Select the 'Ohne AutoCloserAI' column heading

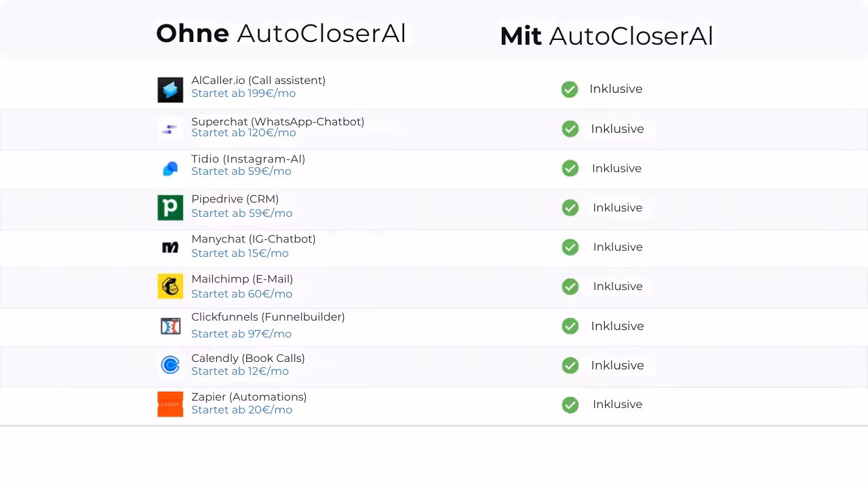pos(281,33)
